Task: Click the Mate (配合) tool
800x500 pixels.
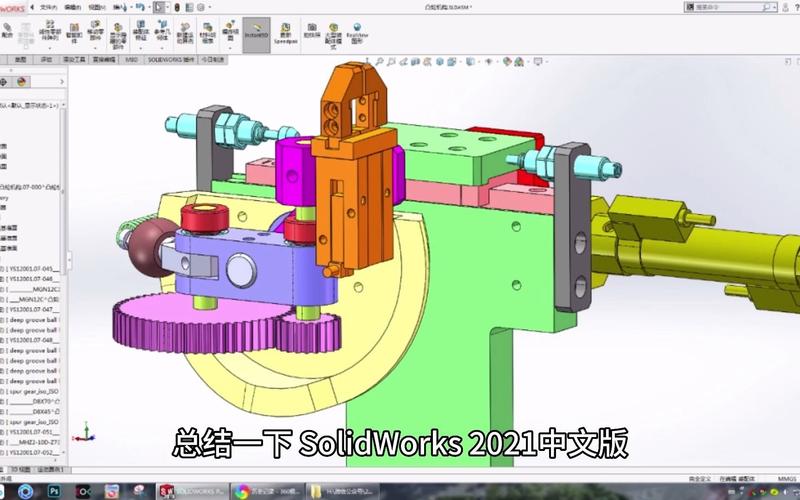Action: click(7, 31)
